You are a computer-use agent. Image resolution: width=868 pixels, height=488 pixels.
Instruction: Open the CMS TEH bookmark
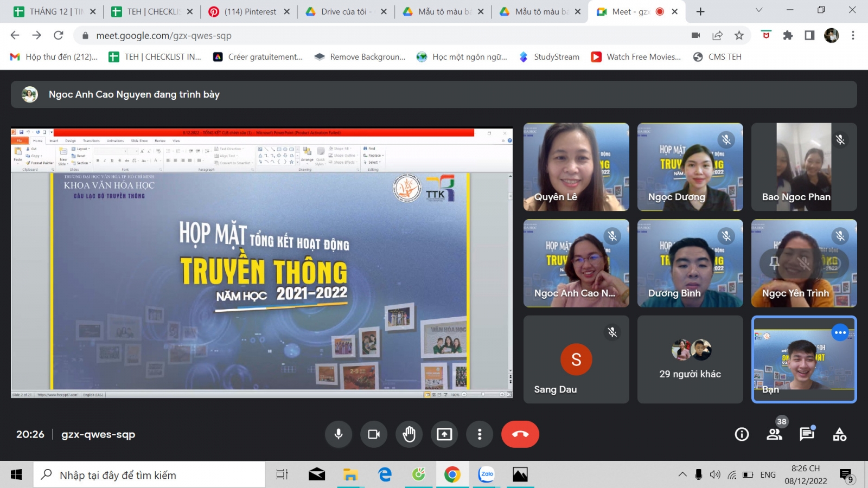[717, 57]
